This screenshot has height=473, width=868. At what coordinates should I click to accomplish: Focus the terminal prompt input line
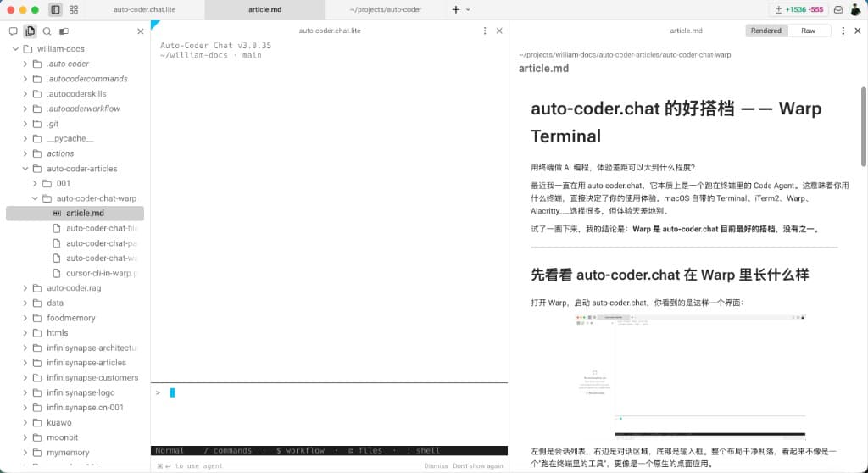(330, 392)
